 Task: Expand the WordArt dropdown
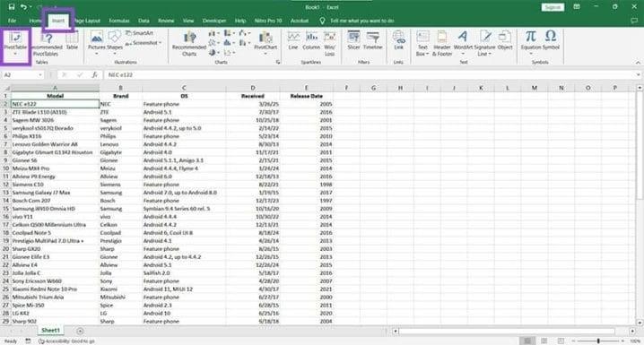coord(463,54)
